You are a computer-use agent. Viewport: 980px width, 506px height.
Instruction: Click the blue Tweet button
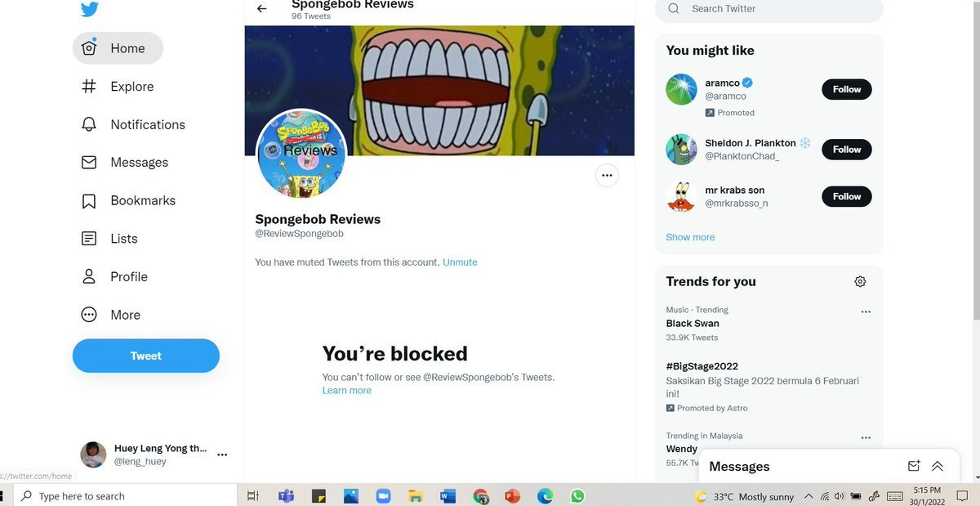tap(146, 356)
